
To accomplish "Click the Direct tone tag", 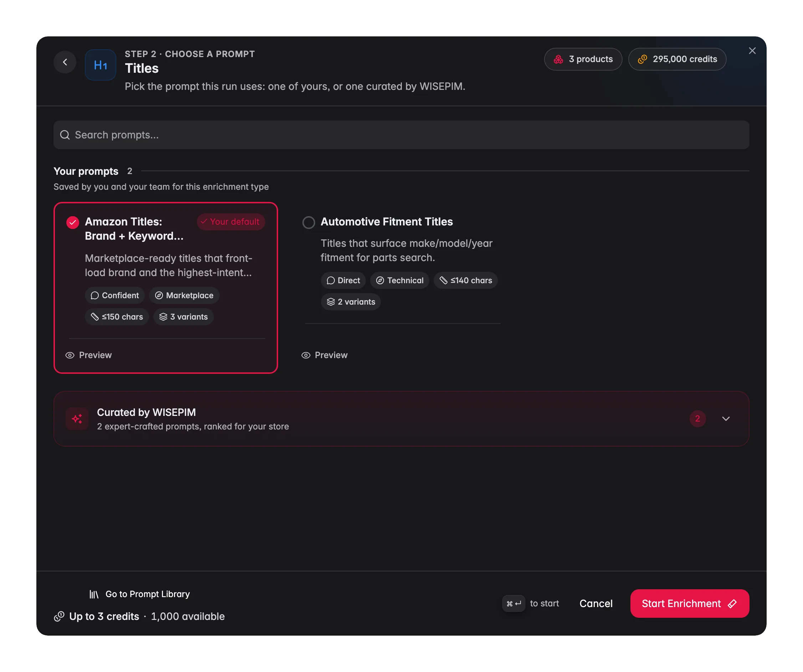I will (x=343, y=281).
